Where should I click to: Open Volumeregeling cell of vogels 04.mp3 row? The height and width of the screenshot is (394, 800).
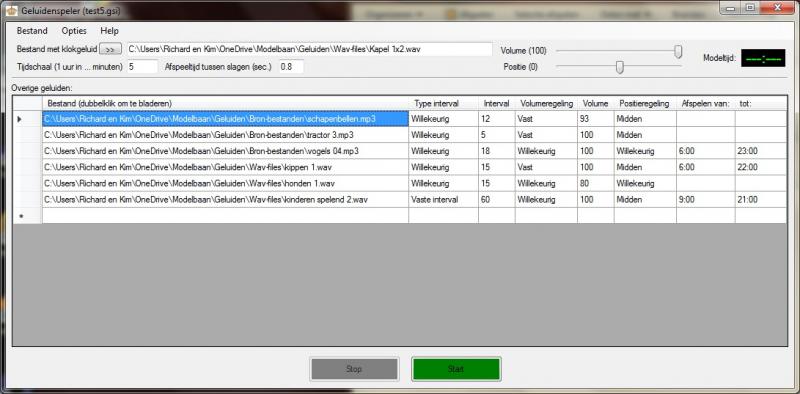546,151
